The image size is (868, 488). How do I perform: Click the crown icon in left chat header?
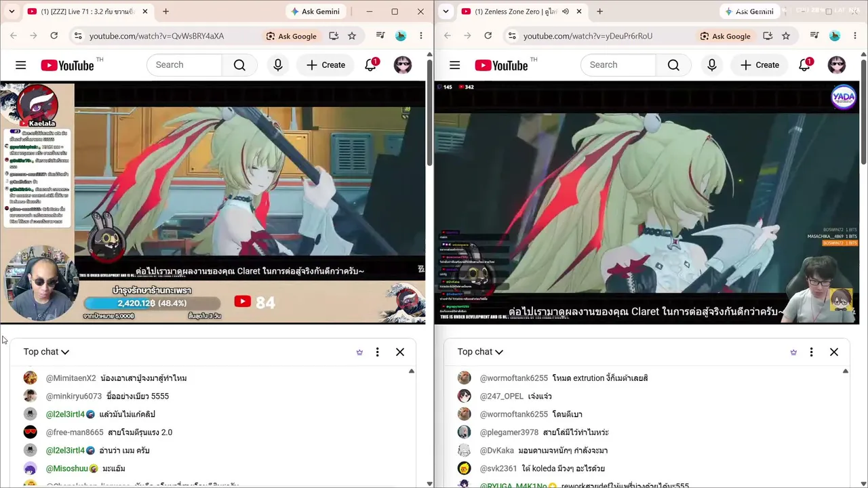point(359,352)
